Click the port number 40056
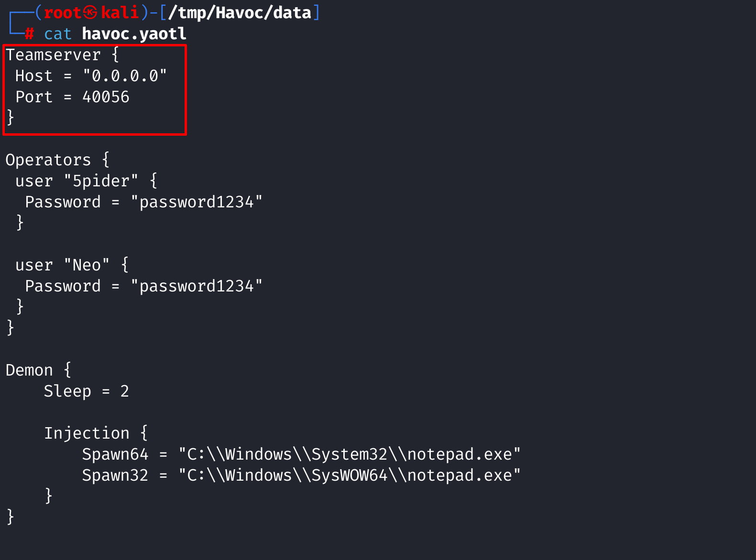 point(106,97)
